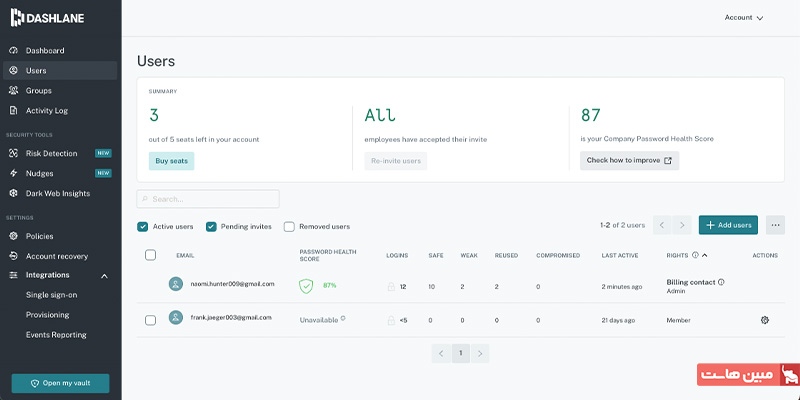Check the Removed users checkbox
Viewport: 800px width, 400px height.
click(289, 227)
